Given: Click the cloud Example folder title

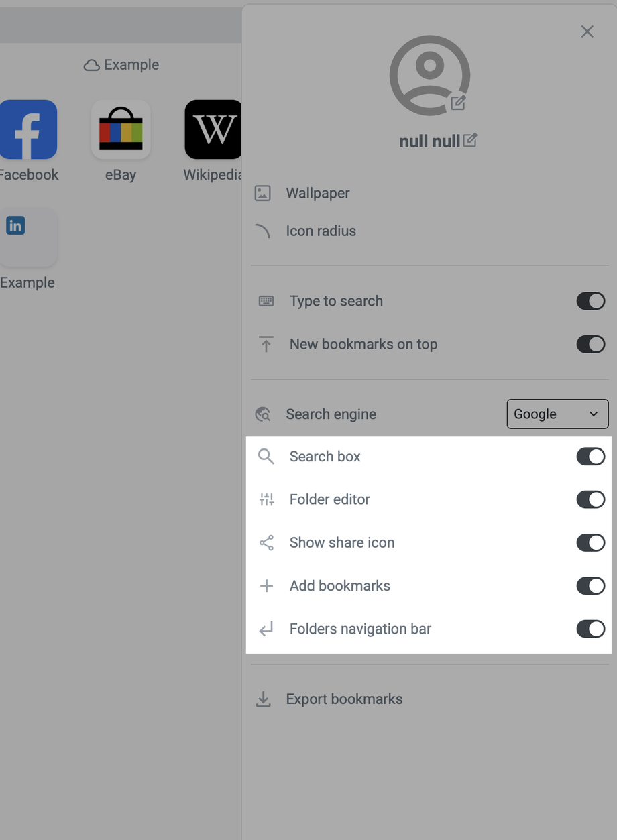Looking at the screenshot, I should pos(121,64).
